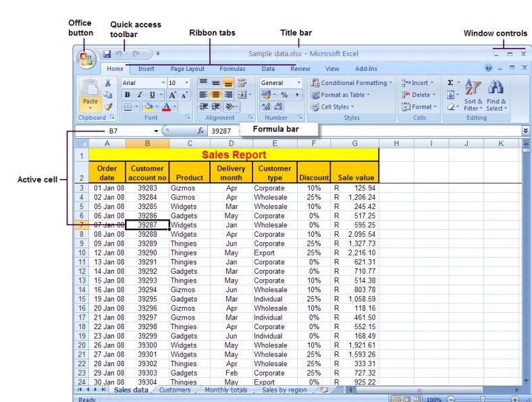The image size is (532, 402).
Task: Open the font size 10 dropdown
Action: point(186,83)
